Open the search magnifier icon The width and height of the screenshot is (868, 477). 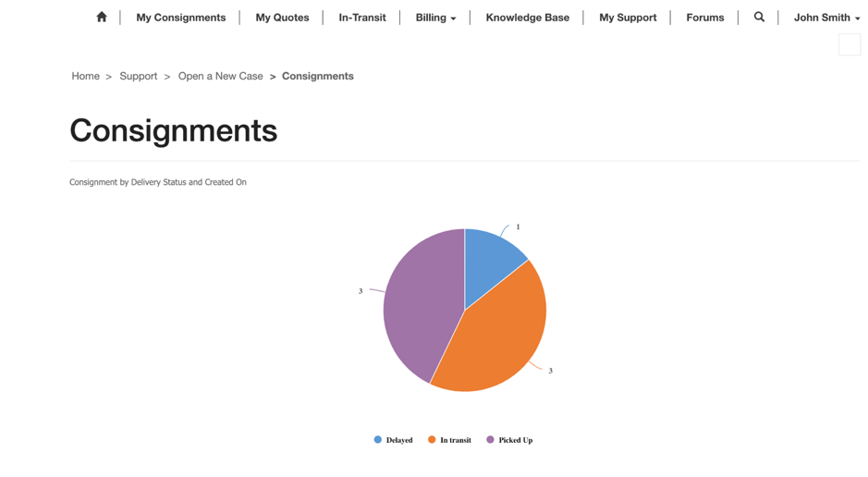click(759, 17)
